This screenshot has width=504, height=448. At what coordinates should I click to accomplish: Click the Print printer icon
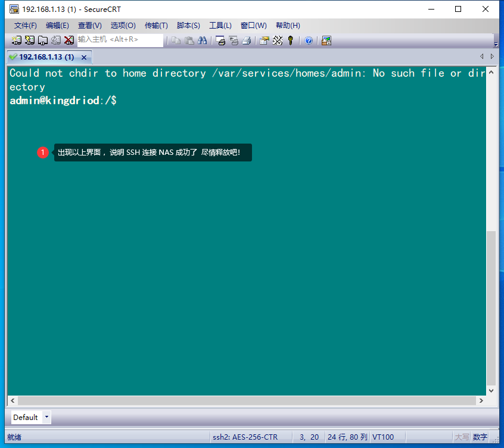247,41
